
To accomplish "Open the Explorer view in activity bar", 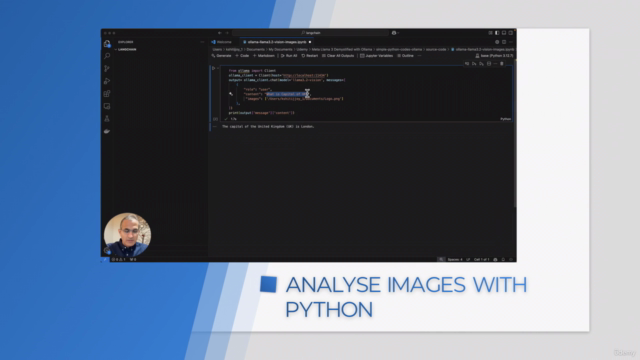I will 107,44.
